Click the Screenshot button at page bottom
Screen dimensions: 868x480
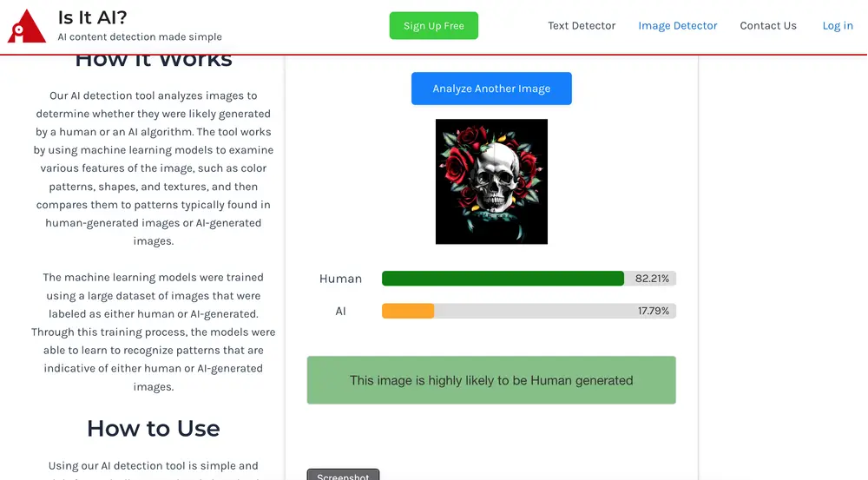343,475
